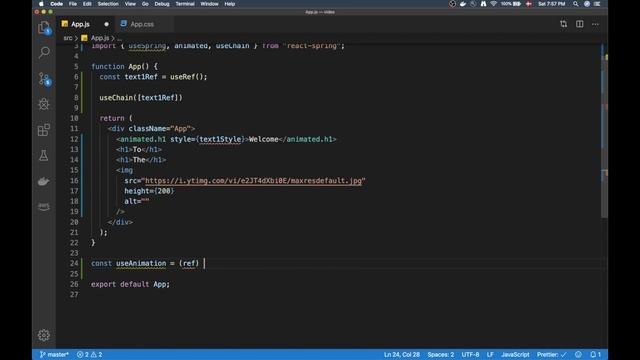640x360 pixels.
Task: Open the Help menu
Action: pyautogui.click(x=230, y=4)
